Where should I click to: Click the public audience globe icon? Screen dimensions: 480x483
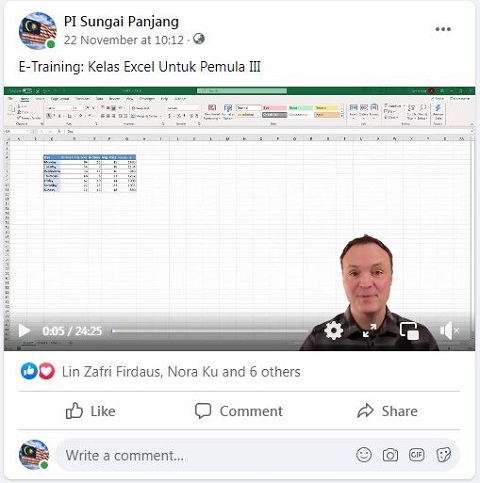(x=199, y=39)
